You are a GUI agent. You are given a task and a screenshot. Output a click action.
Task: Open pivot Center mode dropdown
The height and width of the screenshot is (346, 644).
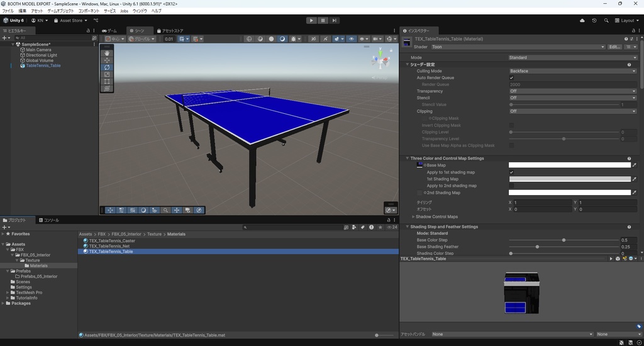point(115,38)
